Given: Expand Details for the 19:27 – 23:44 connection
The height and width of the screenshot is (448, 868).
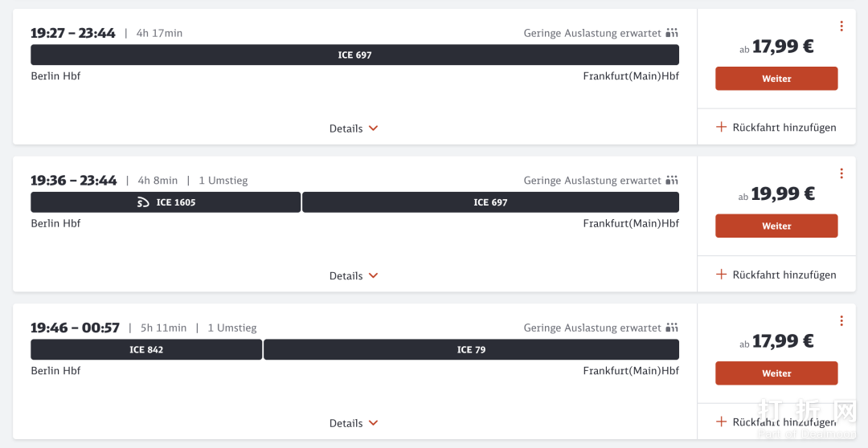Looking at the screenshot, I should point(354,128).
